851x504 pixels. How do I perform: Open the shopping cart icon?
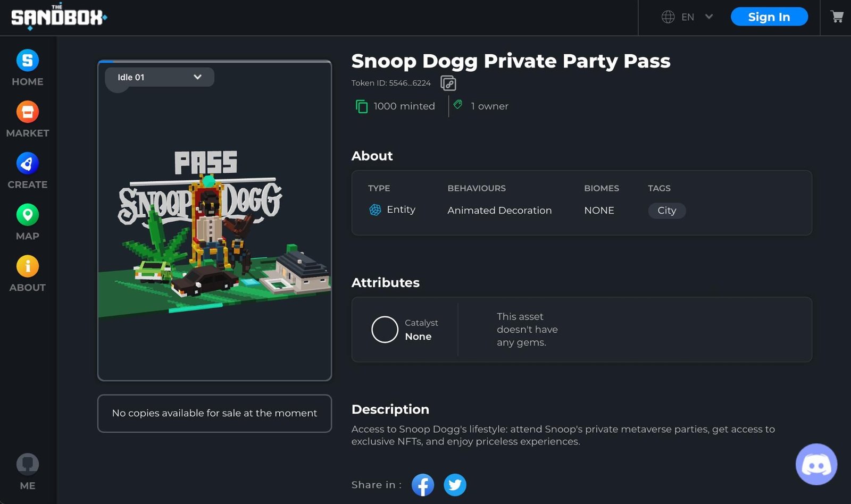837,17
